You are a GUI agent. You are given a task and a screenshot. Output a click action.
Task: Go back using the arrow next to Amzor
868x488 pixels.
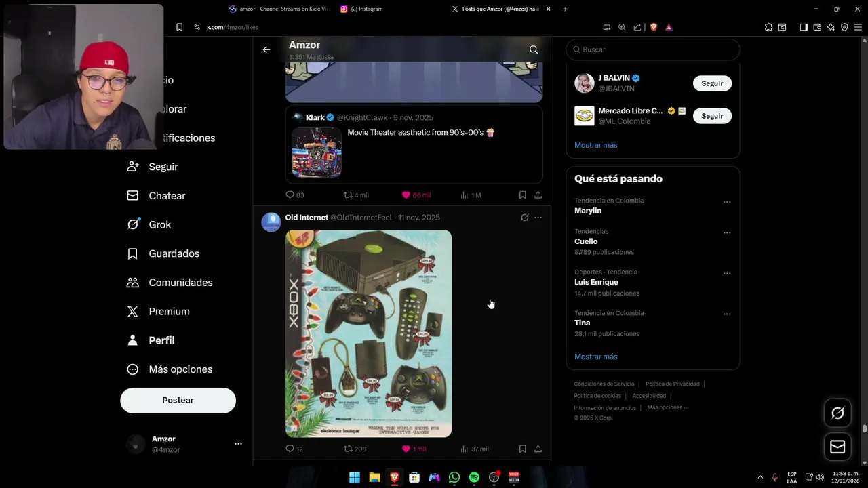pyautogui.click(x=267, y=49)
